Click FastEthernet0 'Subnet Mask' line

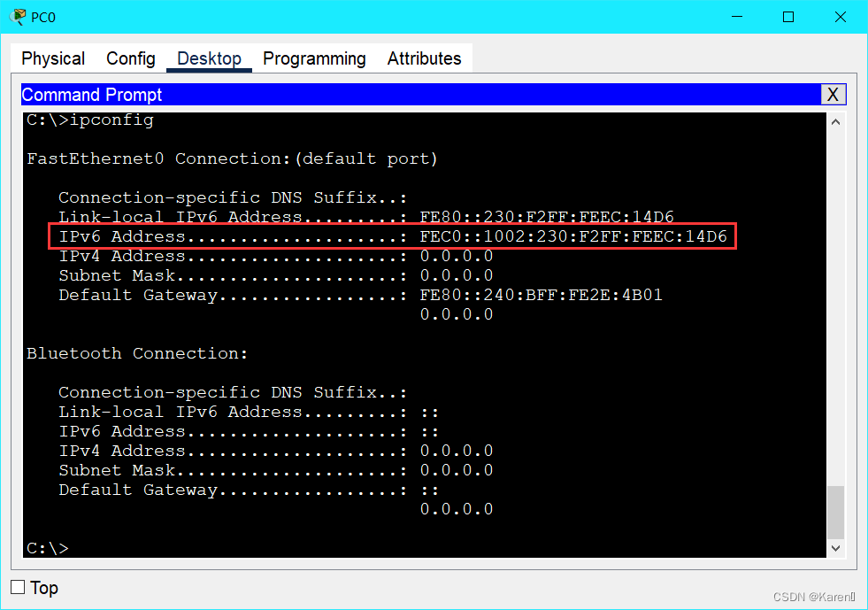(x=276, y=275)
